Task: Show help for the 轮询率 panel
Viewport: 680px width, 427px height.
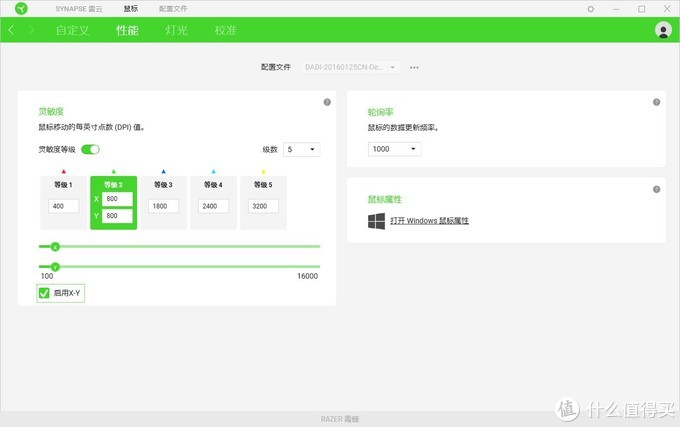Action: 656,102
